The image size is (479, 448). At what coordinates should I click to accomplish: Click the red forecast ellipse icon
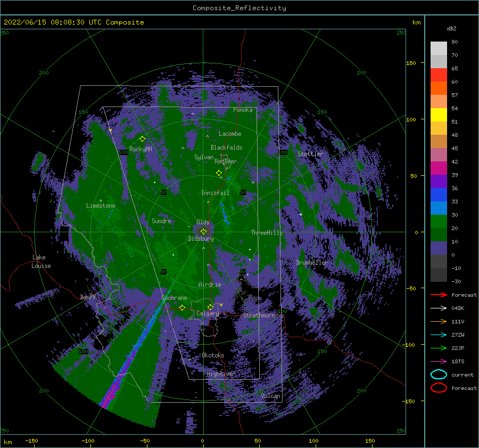[439, 388]
